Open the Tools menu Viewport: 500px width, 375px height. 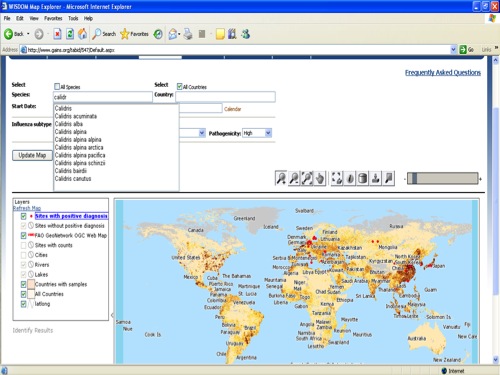coord(73,18)
